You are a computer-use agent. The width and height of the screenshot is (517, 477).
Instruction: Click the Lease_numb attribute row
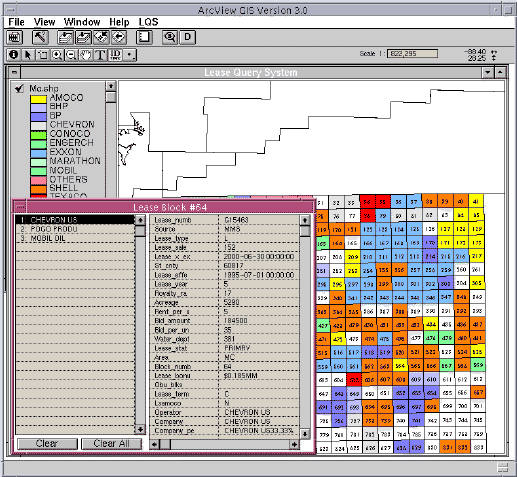coord(225,220)
